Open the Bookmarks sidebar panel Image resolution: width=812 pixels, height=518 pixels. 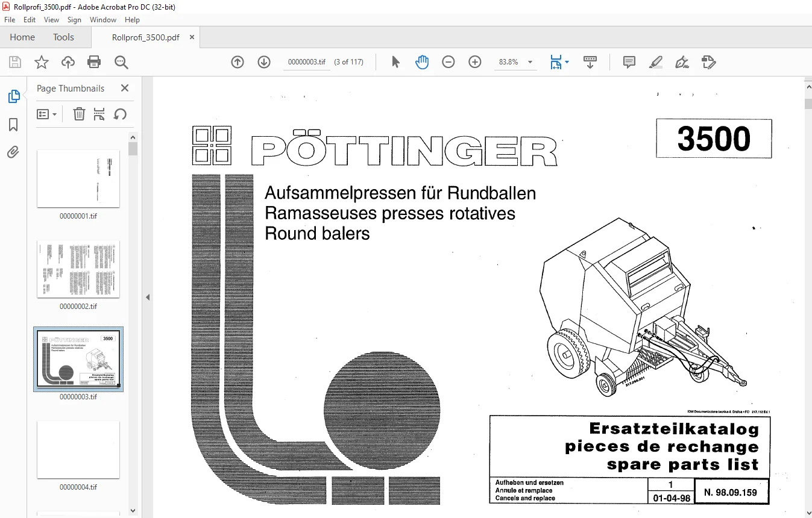pos(13,125)
